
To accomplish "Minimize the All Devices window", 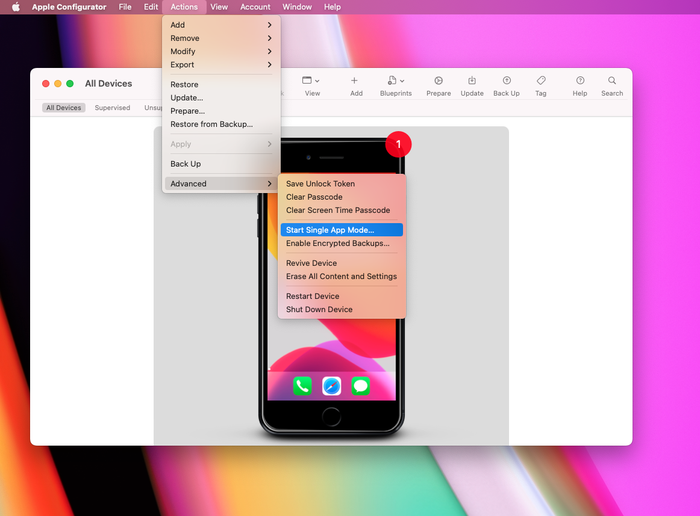I will pyautogui.click(x=58, y=83).
